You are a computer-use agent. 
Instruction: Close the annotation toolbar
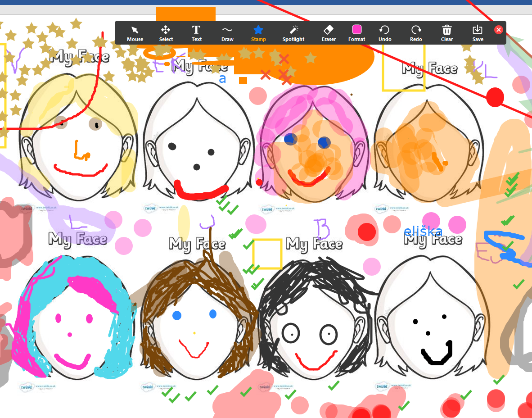pyautogui.click(x=498, y=30)
